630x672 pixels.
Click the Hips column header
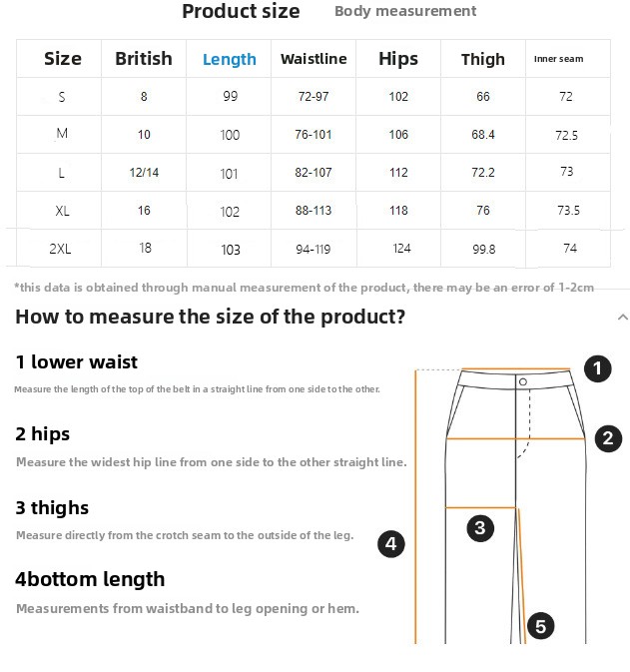(398, 59)
